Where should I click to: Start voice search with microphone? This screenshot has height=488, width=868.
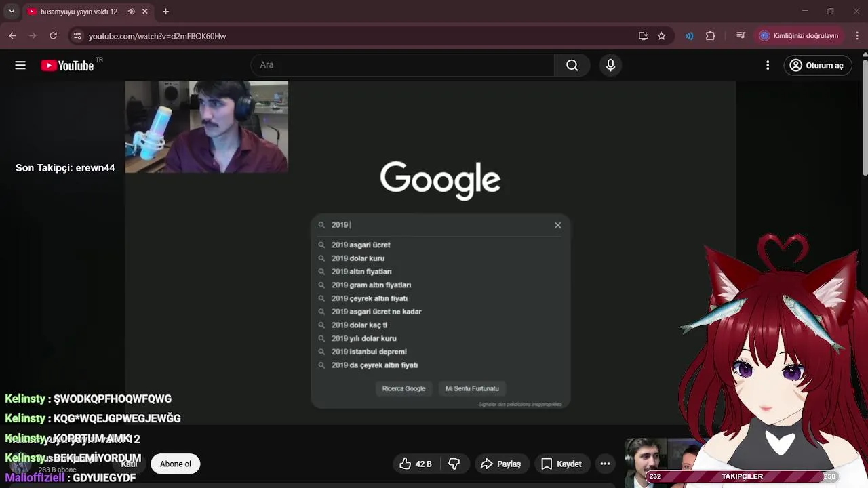point(610,65)
